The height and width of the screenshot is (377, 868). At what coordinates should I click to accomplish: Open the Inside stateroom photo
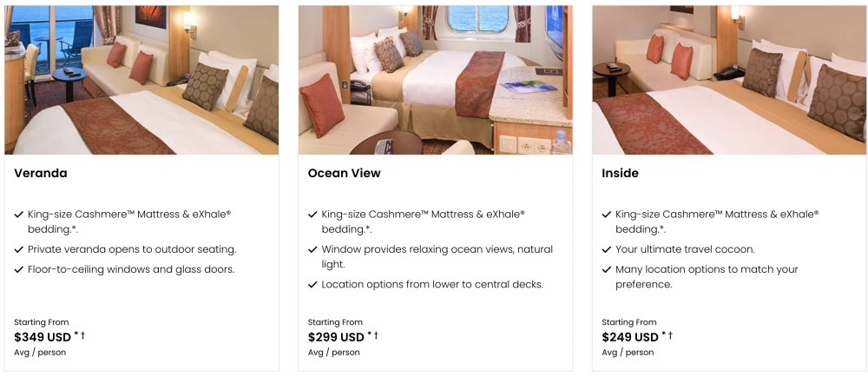tap(729, 80)
